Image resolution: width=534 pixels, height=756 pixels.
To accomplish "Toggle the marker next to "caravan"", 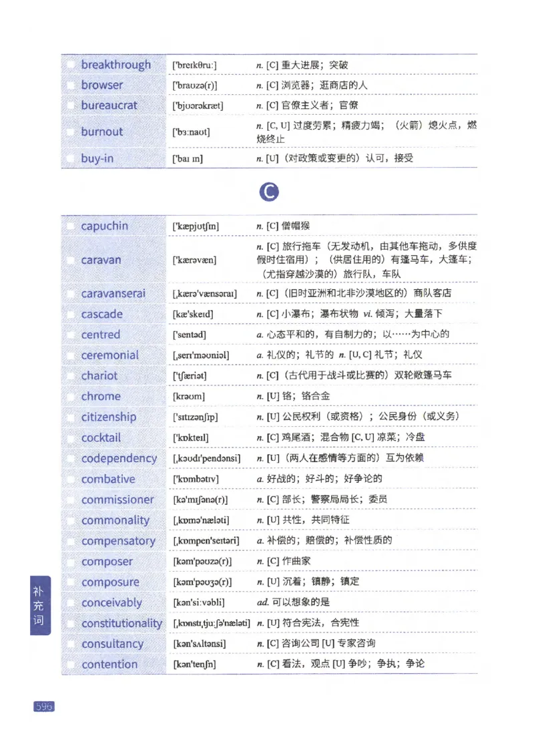I will (x=71, y=260).
